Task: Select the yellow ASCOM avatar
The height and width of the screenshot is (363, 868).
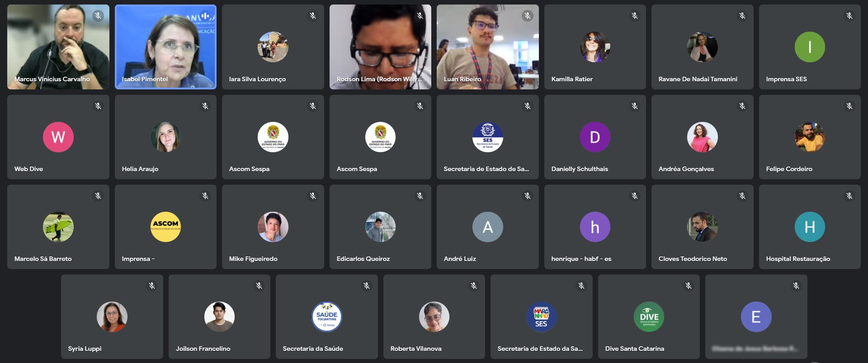Action: click(165, 227)
